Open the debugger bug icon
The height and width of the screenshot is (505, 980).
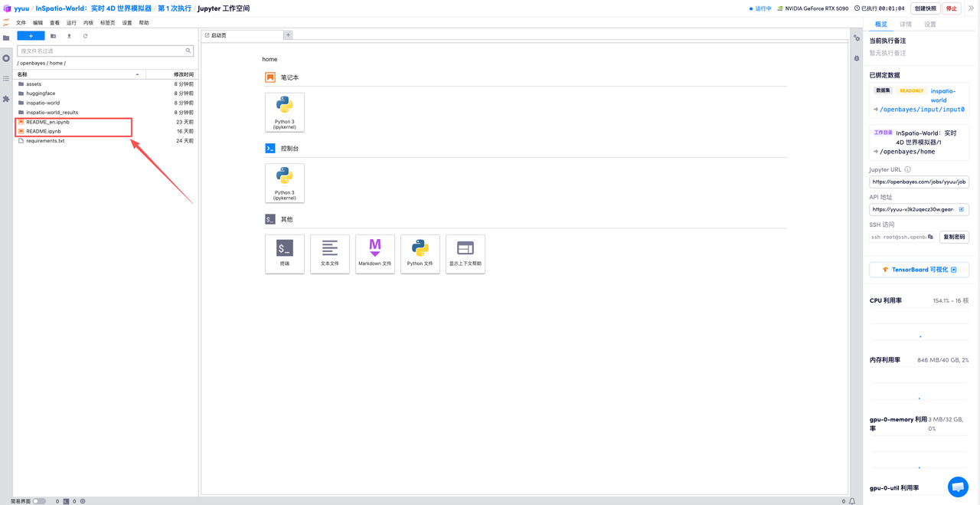click(x=857, y=58)
